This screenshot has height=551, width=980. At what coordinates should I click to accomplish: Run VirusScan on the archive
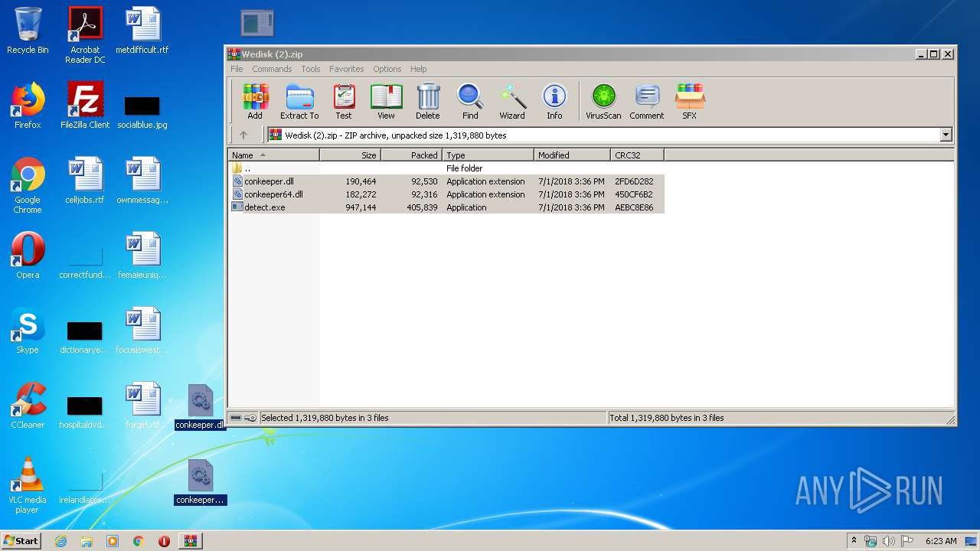(603, 102)
